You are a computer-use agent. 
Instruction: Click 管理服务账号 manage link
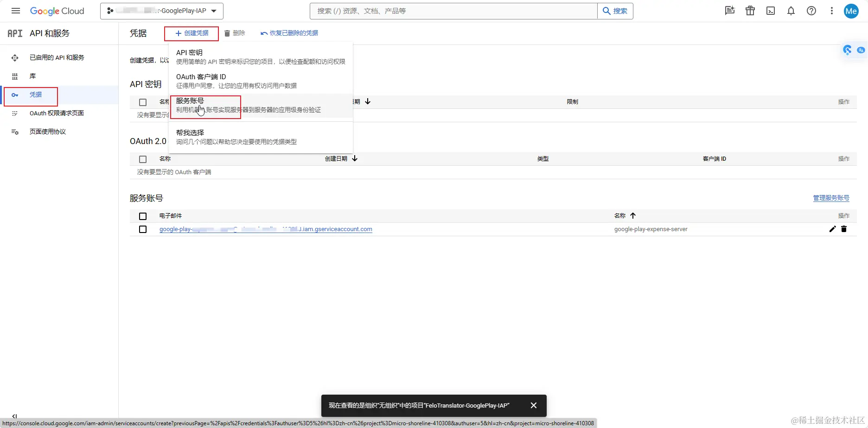tap(831, 198)
